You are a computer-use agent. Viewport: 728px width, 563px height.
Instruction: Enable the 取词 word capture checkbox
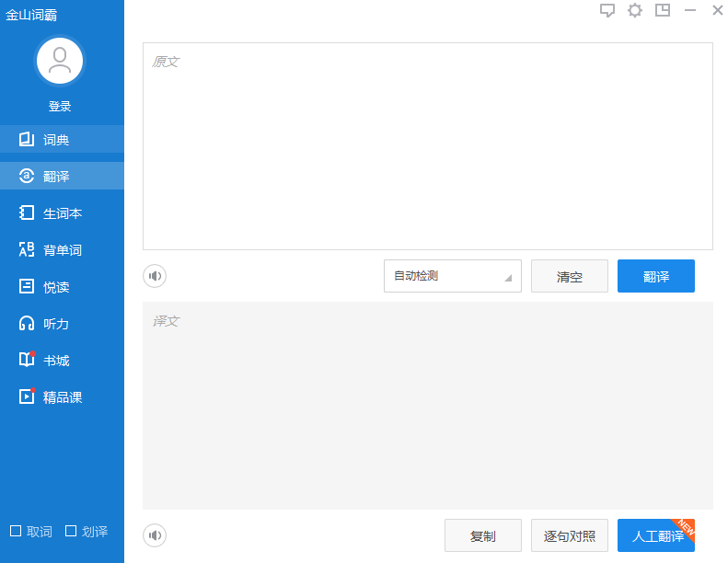coord(16,531)
